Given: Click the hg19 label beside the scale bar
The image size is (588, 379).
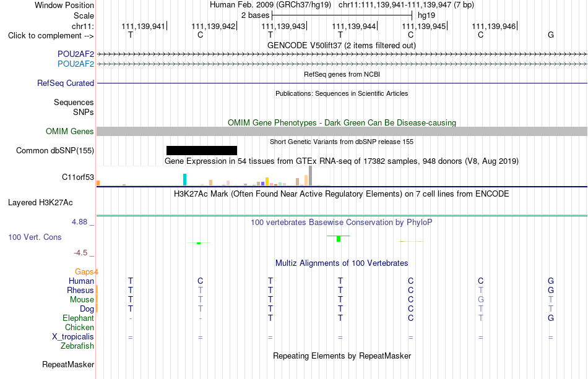Looking at the screenshot, I should coord(426,15).
